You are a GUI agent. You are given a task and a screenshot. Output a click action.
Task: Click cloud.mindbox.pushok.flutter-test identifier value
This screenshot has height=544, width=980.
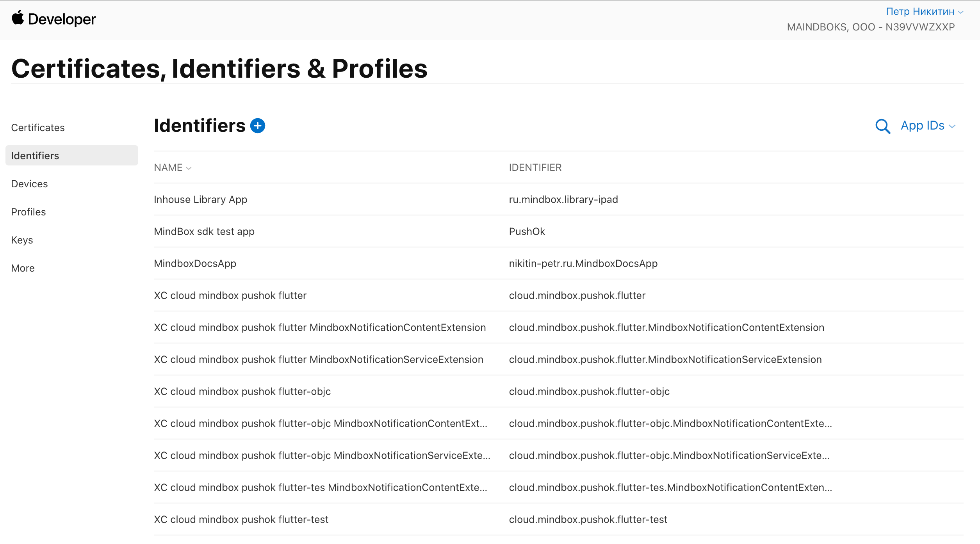coord(588,519)
